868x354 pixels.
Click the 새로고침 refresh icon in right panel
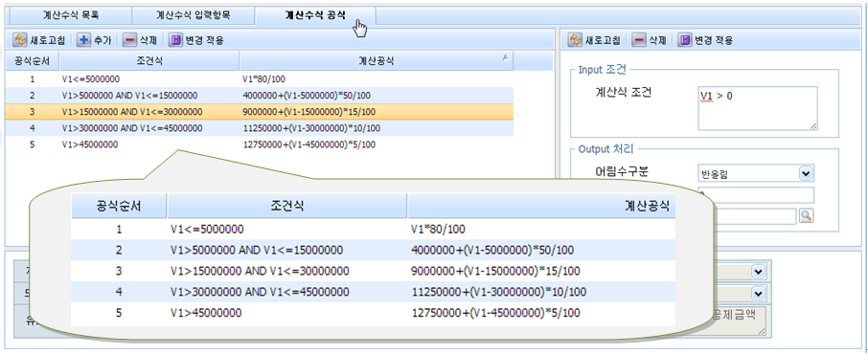[575, 40]
